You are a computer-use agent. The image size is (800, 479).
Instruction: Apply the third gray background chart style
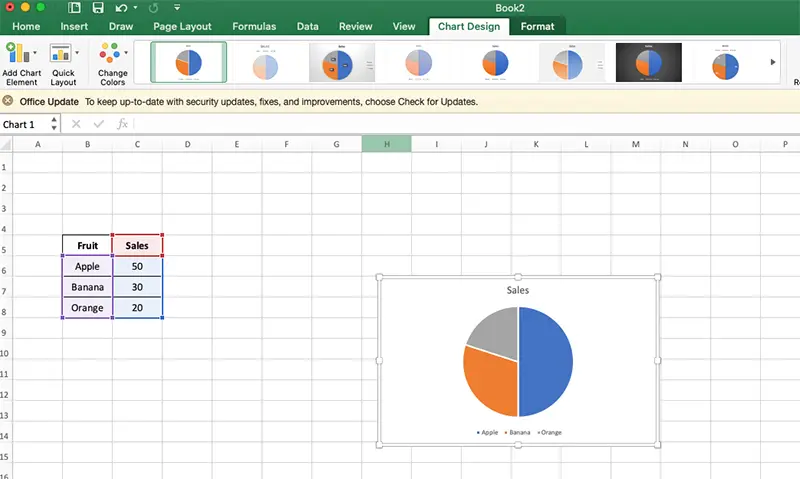342,62
